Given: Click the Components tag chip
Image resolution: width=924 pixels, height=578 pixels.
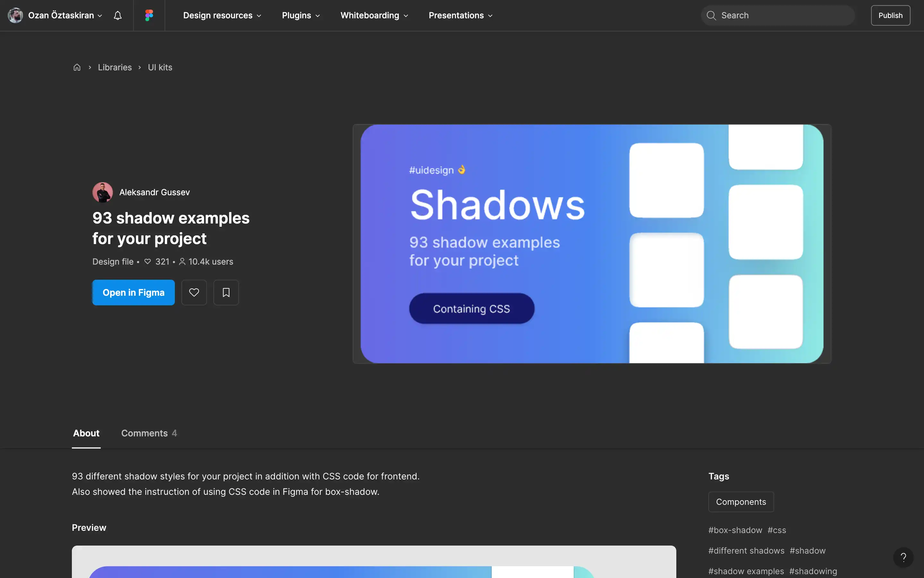Looking at the screenshot, I should [x=741, y=502].
